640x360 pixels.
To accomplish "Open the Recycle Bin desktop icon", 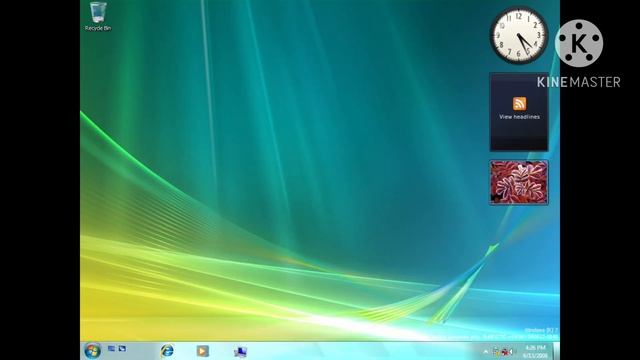I will pos(98,16).
